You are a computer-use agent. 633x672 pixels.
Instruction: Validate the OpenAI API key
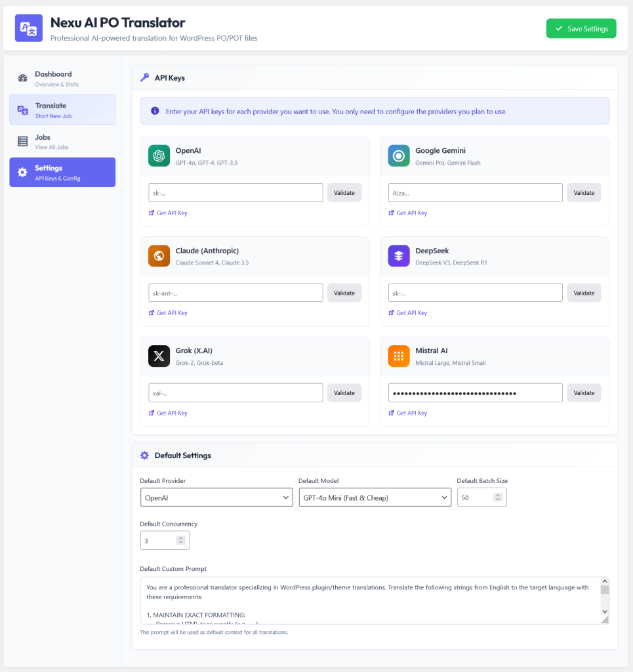pos(344,193)
